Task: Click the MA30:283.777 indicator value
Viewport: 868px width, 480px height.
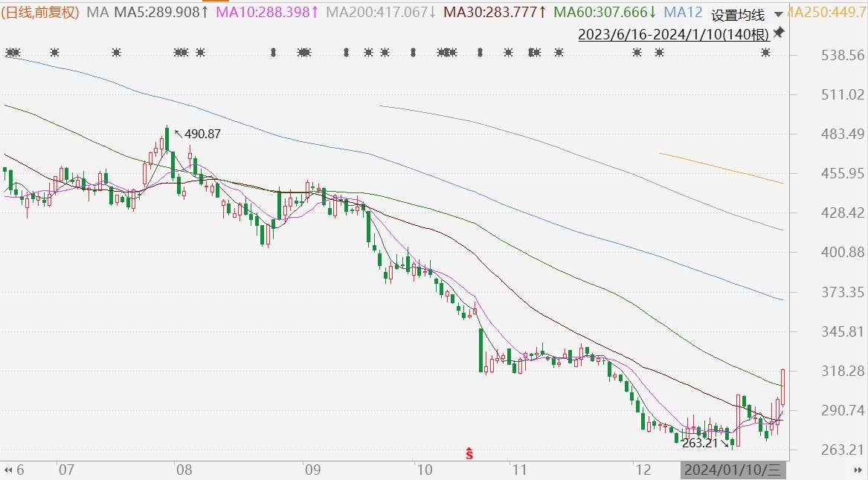Action: [495, 12]
